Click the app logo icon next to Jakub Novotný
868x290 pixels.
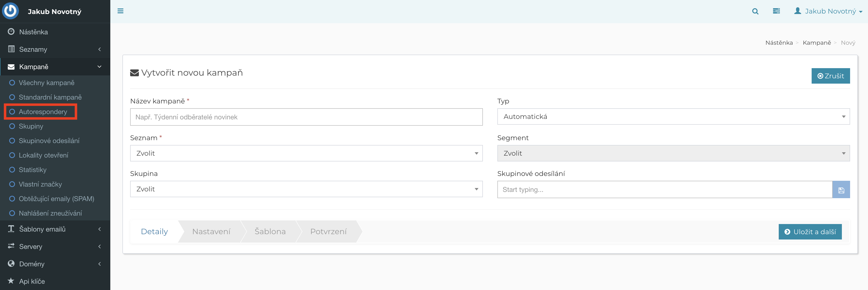click(x=10, y=11)
